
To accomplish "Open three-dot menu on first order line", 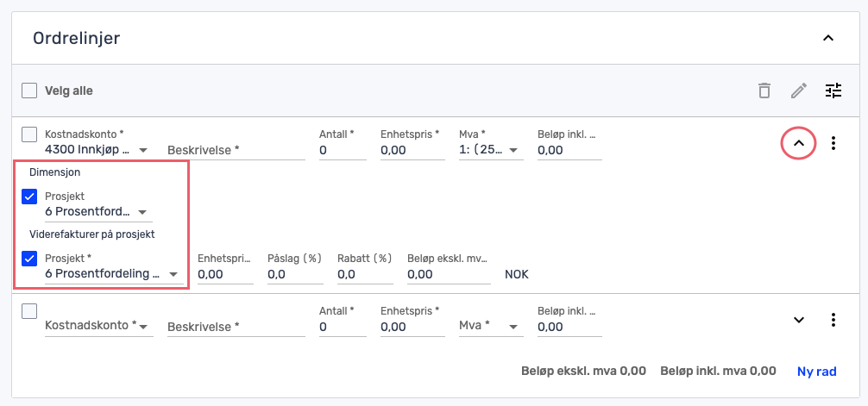I will (x=833, y=143).
